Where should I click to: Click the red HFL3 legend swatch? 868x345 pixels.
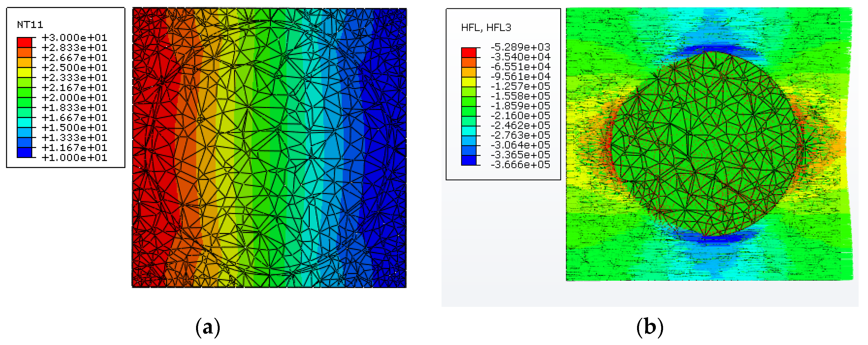coord(469,53)
